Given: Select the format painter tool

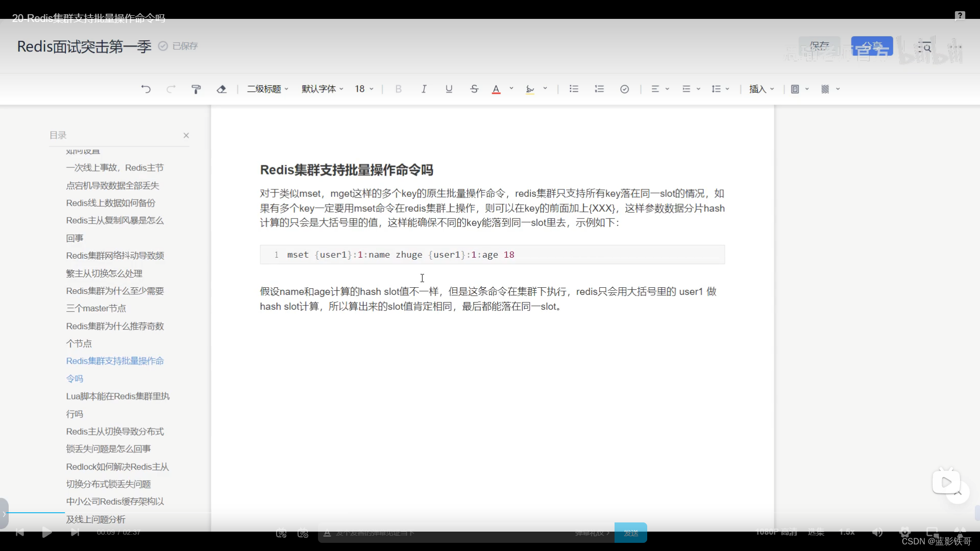Looking at the screenshot, I should (196, 89).
